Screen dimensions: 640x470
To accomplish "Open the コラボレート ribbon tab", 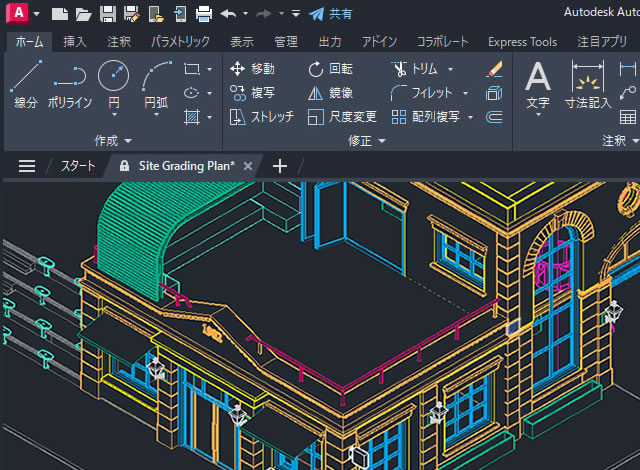I will [442, 42].
